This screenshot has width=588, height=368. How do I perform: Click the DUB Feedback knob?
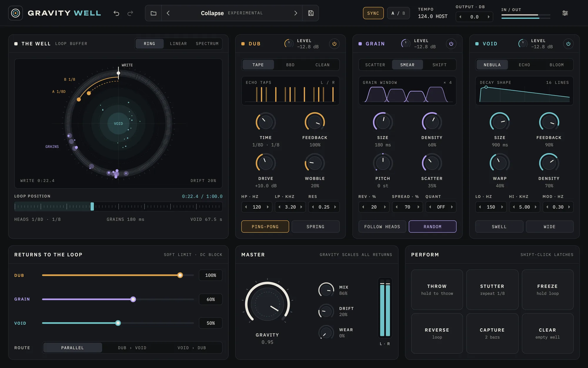(x=315, y=122)
